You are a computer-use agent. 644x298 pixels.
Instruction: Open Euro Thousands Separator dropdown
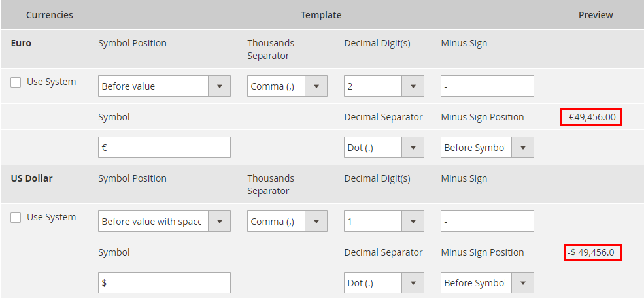(286, 86)
